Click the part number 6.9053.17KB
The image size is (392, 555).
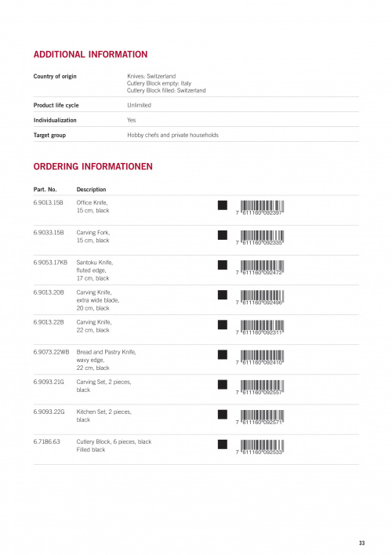pyautogui.click(x=50, y=263)
